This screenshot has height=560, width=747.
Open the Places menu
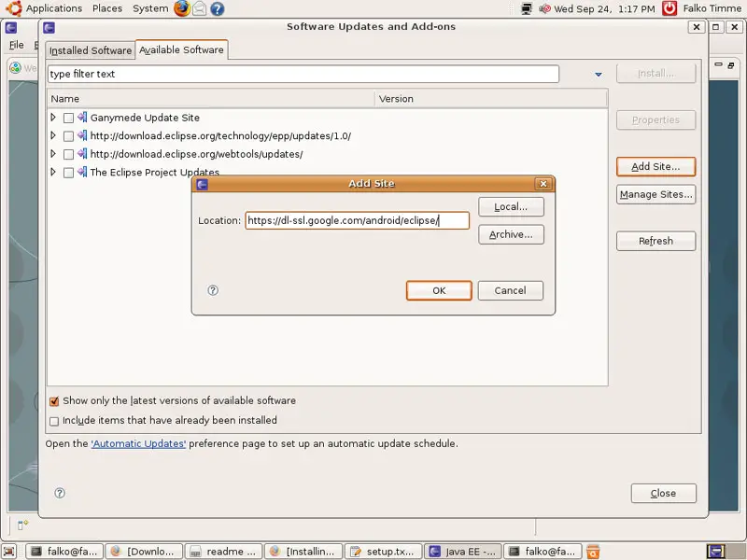click(x=107, y=8)
